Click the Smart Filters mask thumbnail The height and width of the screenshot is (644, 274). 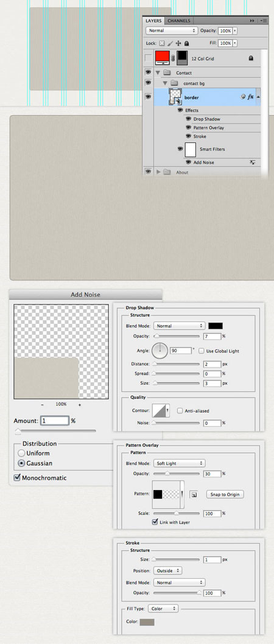click(190, 149)
